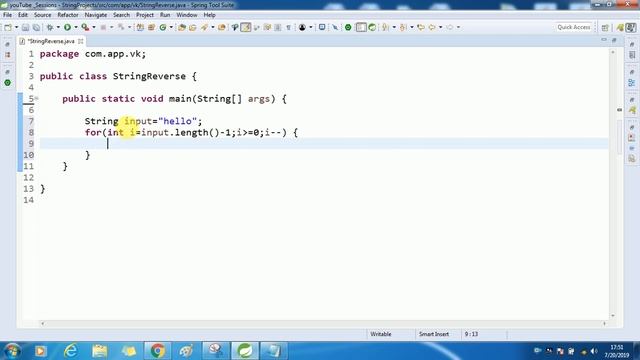Click the Last Edit Location arrow icon

421,27
